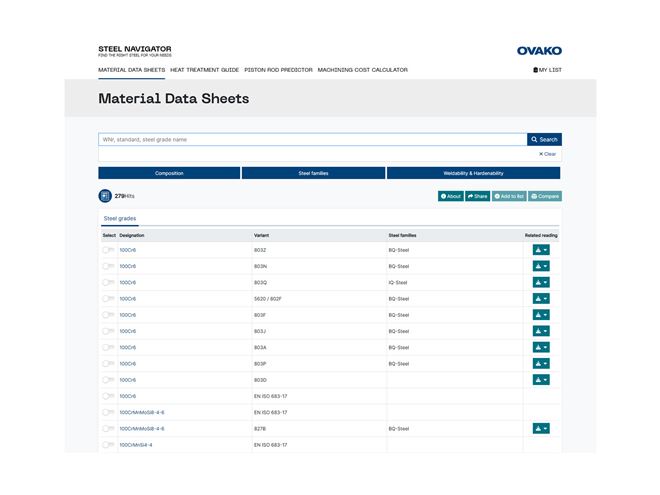Image resolution: width=660 pixels, height=495 pixels.
Task: Open the Machining Cost Calculator page
Action: (x=363, y=70)
